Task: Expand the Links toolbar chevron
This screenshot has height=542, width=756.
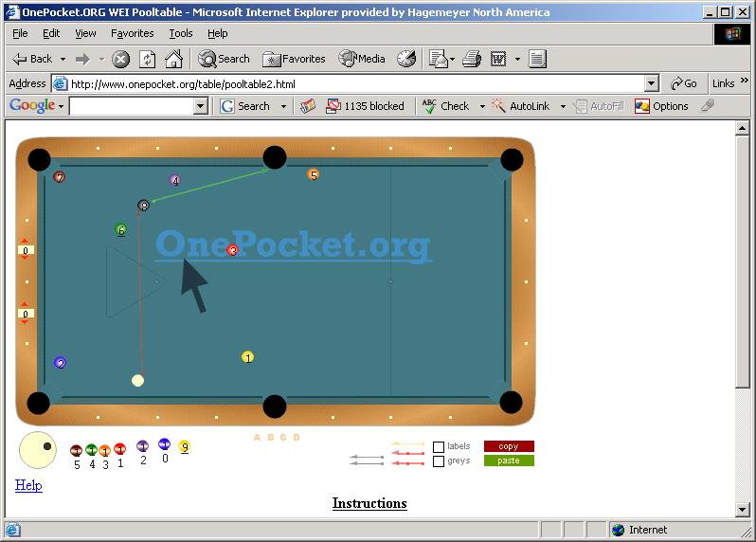Action: (x=745, y=80)
